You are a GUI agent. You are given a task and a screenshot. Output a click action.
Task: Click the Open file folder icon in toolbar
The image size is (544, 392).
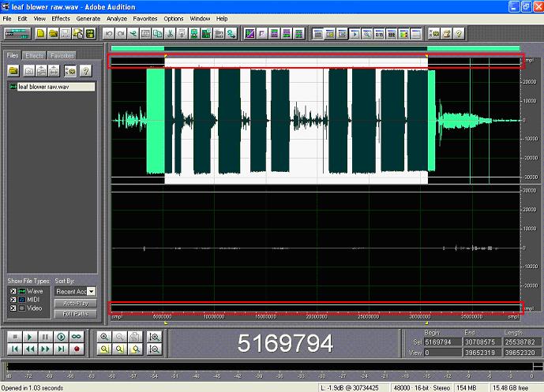[x=53, y=34]
